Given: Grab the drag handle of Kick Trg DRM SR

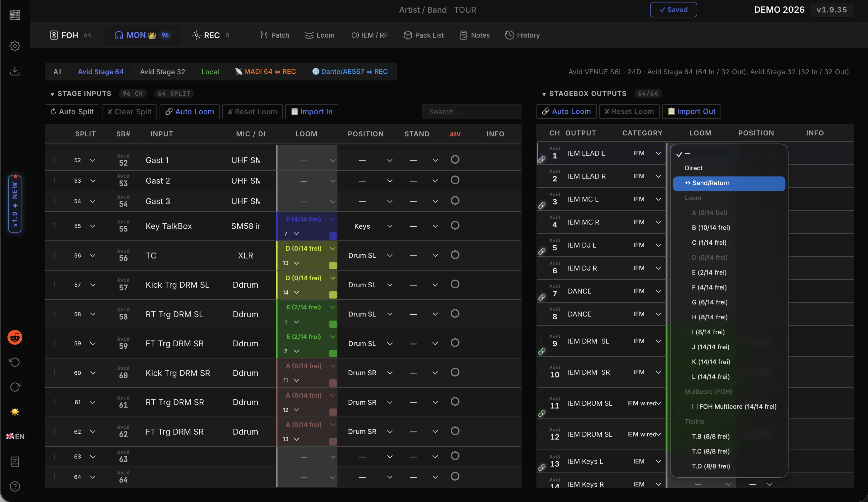Looking at the screenshot, I should coord(54,373).
